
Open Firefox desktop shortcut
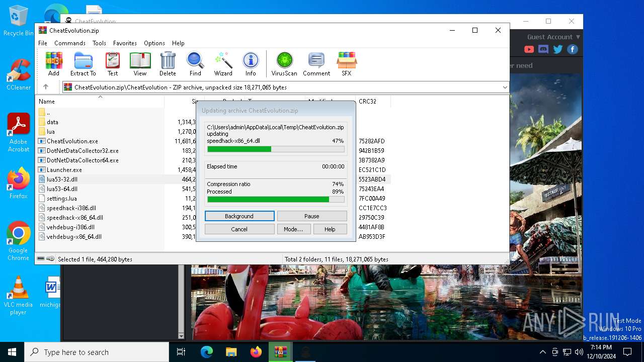point(18,183)
